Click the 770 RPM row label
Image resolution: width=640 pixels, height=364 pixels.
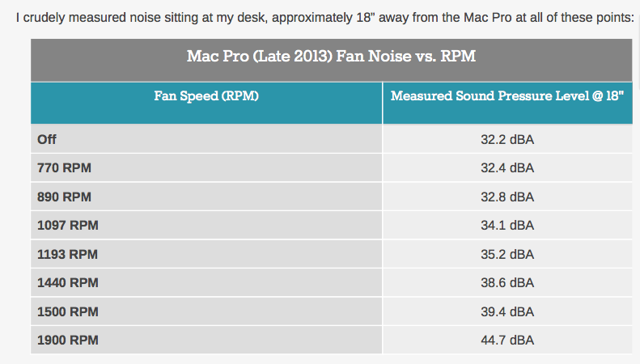64,168
